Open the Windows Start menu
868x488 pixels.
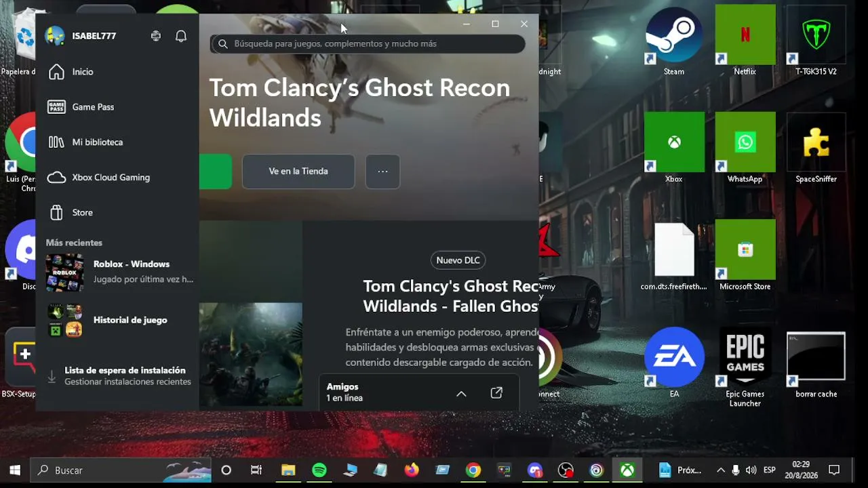15,470
